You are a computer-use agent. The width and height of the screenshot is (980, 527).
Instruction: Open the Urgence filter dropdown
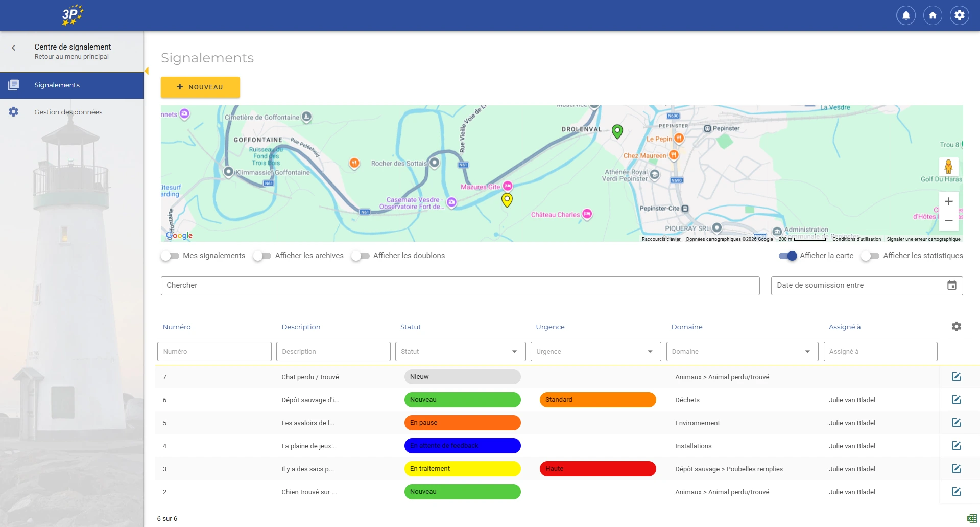click(595, 352)
